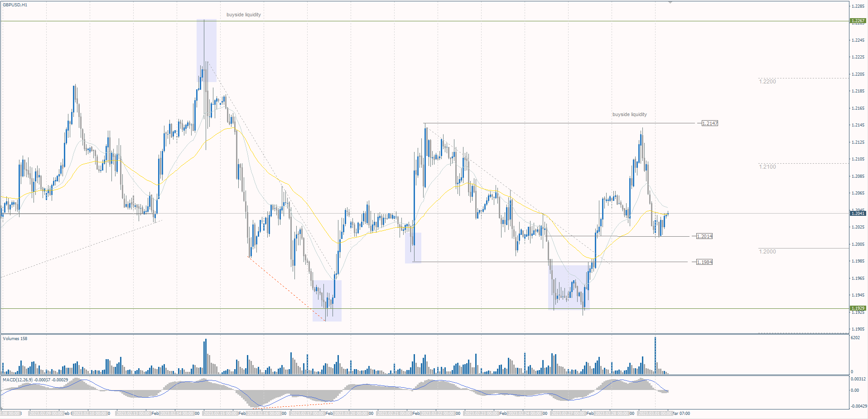Viewport: 868px width, 419px height.
Task: Click the chart shift triangle marker at top
Action: (670, 3)
